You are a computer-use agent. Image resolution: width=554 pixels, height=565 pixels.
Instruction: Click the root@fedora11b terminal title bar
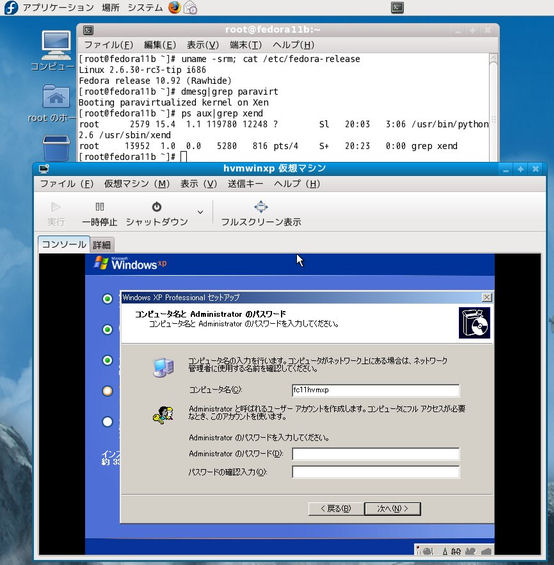click(272, 30)
